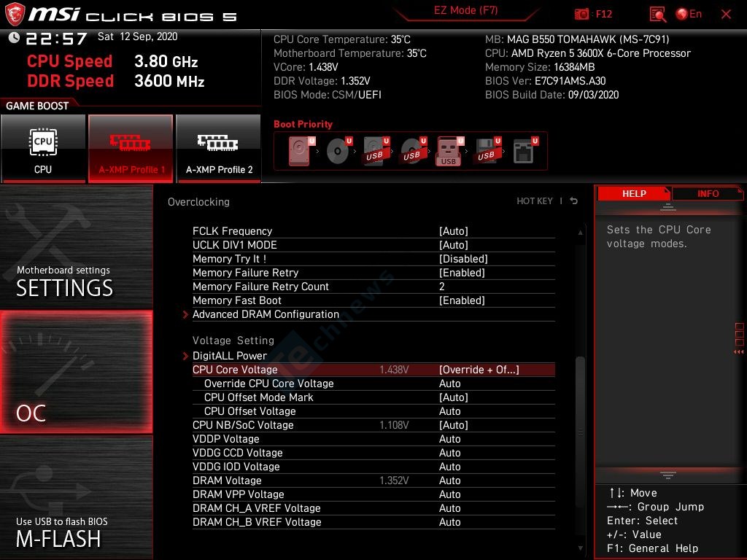Open the INFO tab
This screenshot has width=747, height=560.
(708, 193)
